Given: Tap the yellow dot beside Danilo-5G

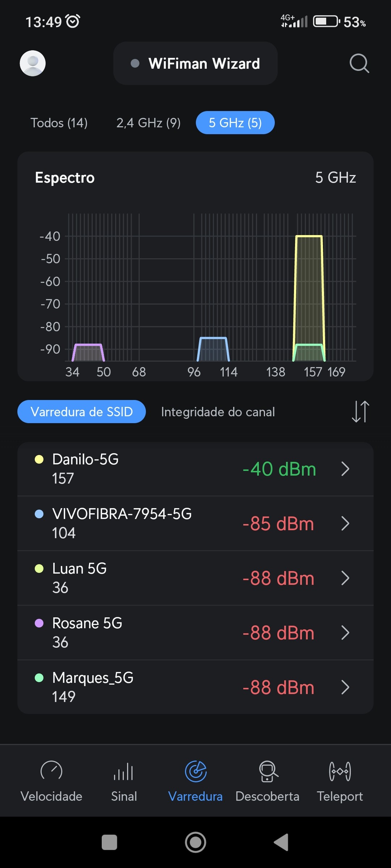Looking at the screenshot, I should 39,459.
